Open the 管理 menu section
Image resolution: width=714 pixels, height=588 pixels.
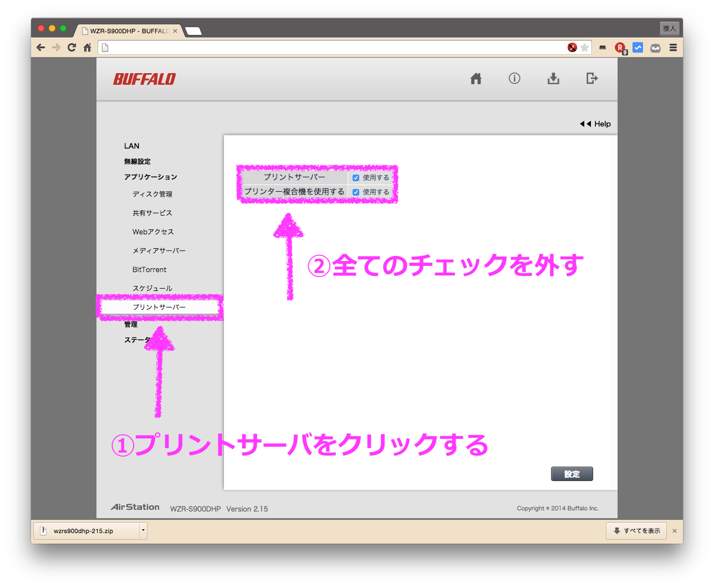click(x=130, y=324)
